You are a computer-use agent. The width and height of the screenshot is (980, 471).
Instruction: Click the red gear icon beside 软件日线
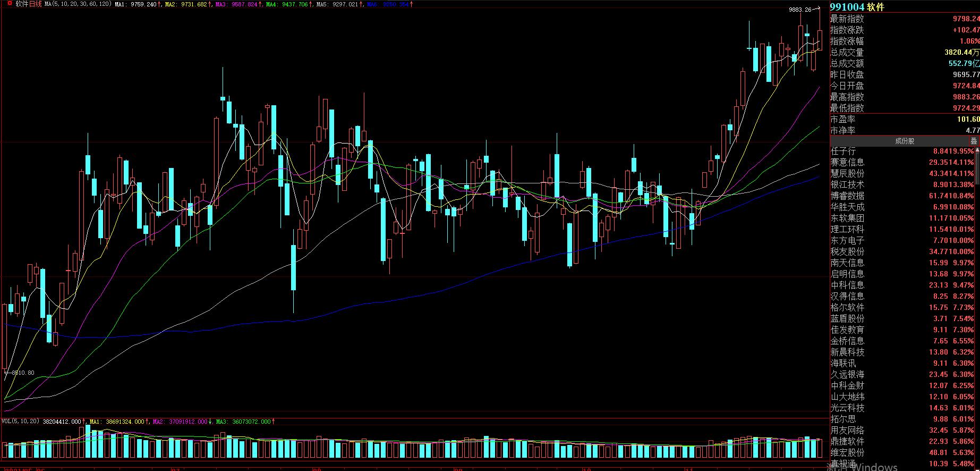(x=9, y=4)
